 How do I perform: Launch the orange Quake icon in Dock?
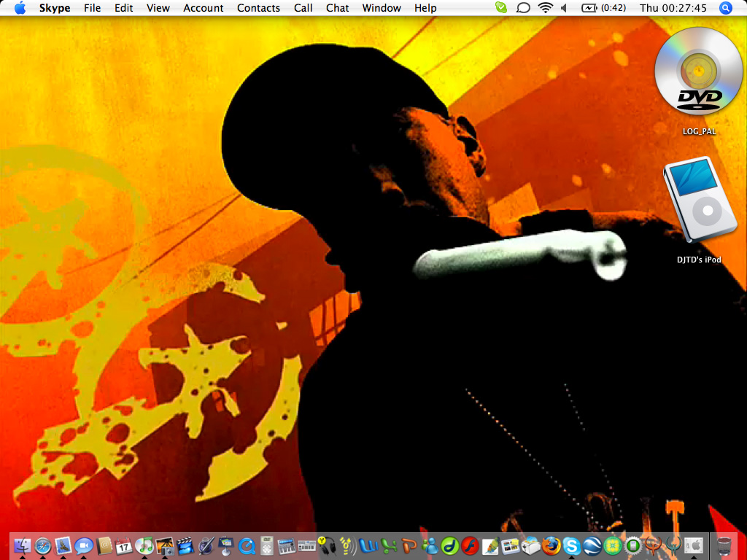(x=653, y=545)
